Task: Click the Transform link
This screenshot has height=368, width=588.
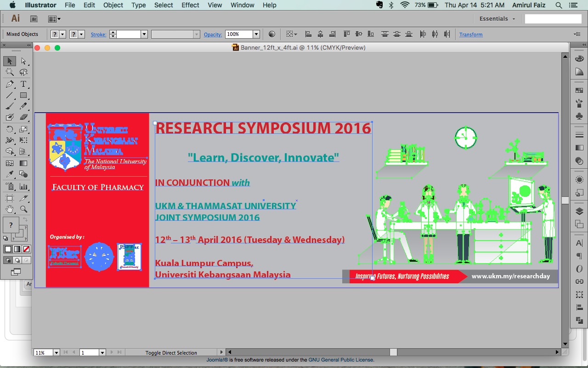Action: (471, 34)
